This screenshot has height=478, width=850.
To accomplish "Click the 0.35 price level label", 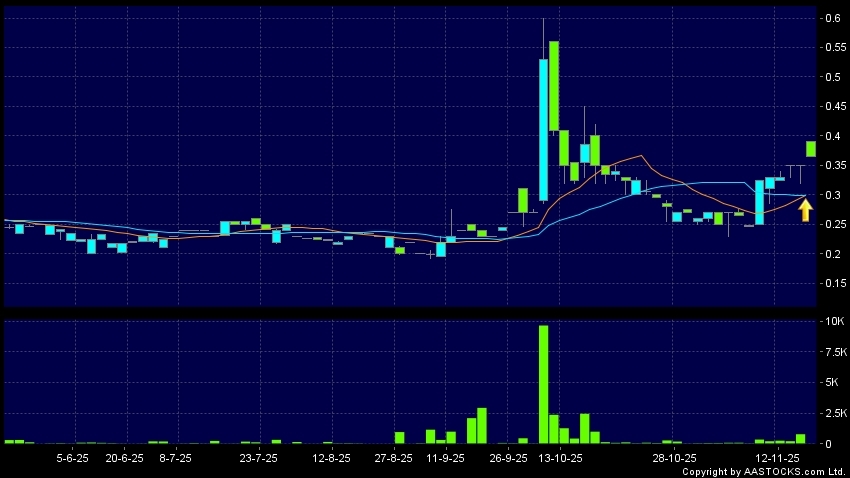I will 832,165.
